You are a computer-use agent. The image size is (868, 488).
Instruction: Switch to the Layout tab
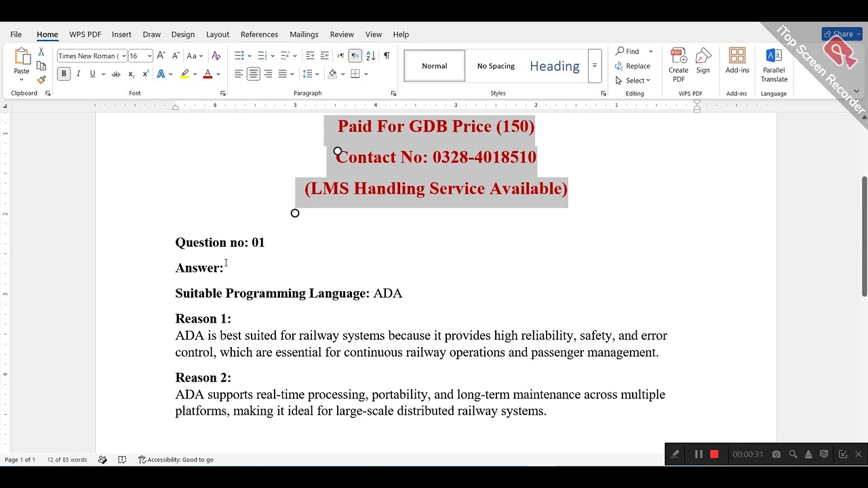218,34
